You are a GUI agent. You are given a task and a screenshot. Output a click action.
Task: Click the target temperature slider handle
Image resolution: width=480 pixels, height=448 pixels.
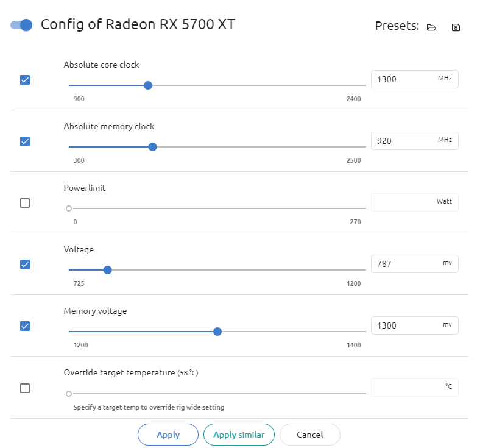tap(69, 394)
